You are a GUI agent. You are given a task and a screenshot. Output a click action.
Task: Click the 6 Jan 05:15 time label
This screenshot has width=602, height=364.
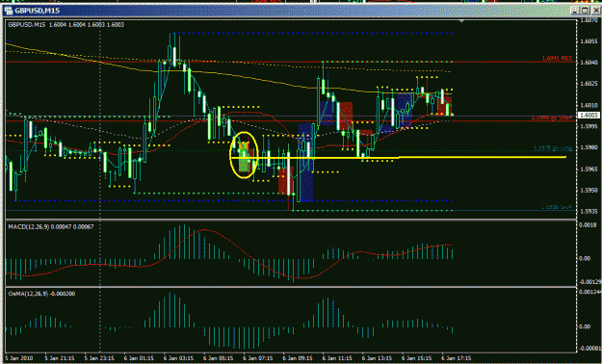click(219, 358)
